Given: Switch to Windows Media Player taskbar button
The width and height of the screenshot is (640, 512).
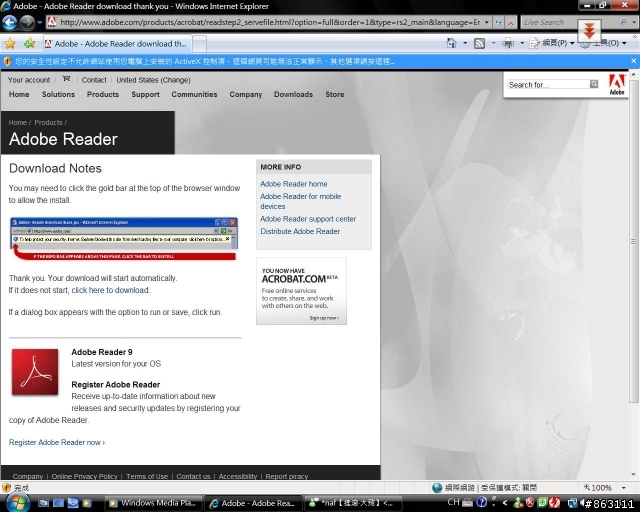Looking at the screenshot, I should (153, 503).
